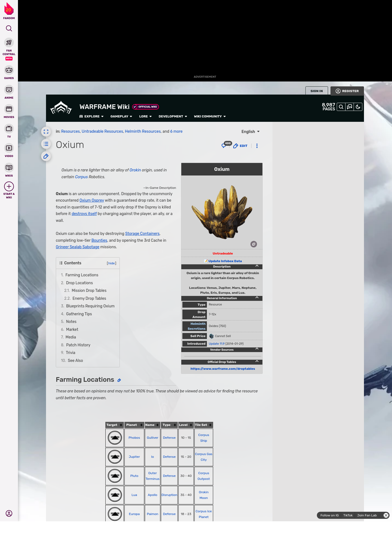392x545 pixels.
Task: Open the Grineer Sealab Sabotage link
Action: [78, 247]
